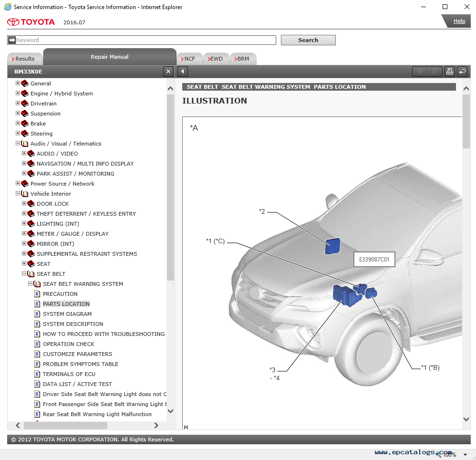Screen dimensions: 476x460
Task: Click the Internet Explorer icon in title bar
Action: click(8, 7)
